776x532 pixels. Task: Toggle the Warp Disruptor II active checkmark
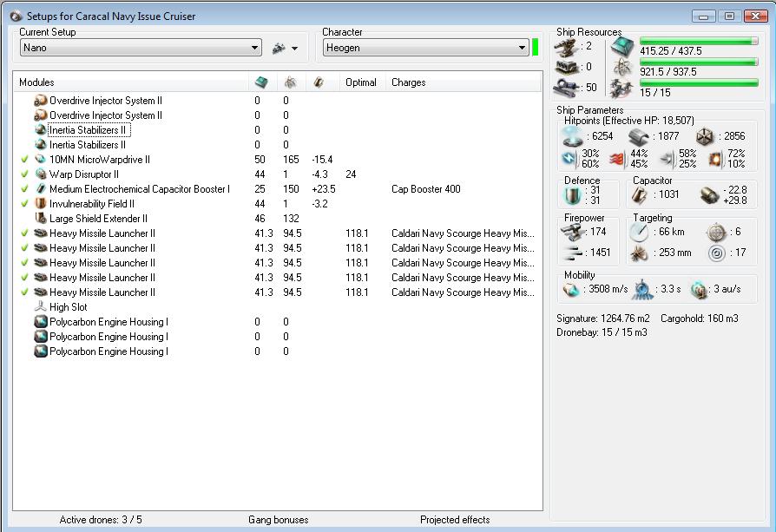click(24, 174)
